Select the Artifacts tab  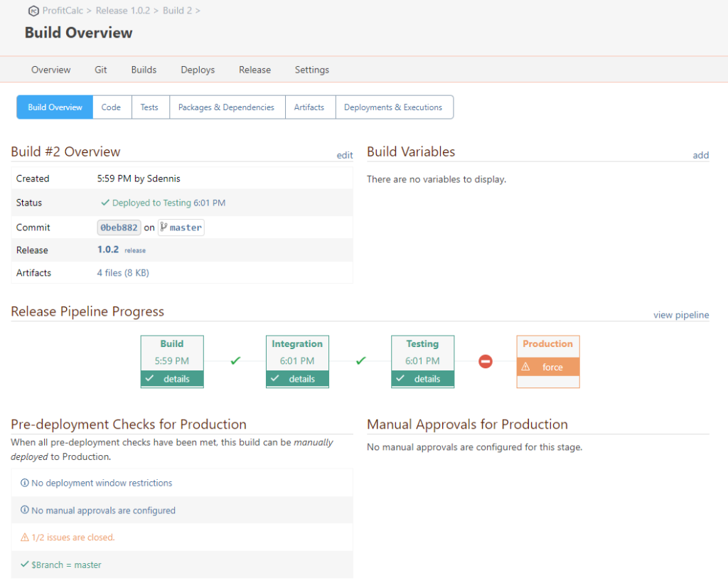[309, 107]
